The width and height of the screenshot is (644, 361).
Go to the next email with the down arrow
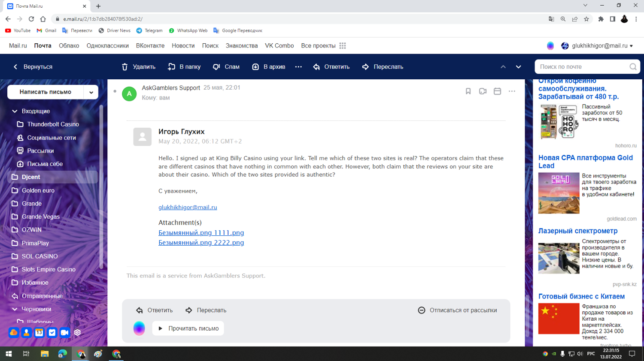pyautogui.click(x=518, y=67)
